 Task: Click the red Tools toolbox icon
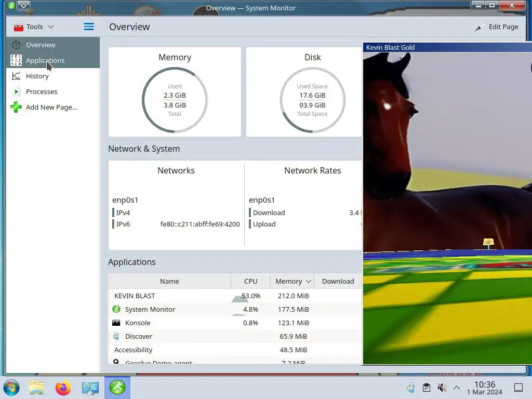pyautogui.click(x=18, y=27)
